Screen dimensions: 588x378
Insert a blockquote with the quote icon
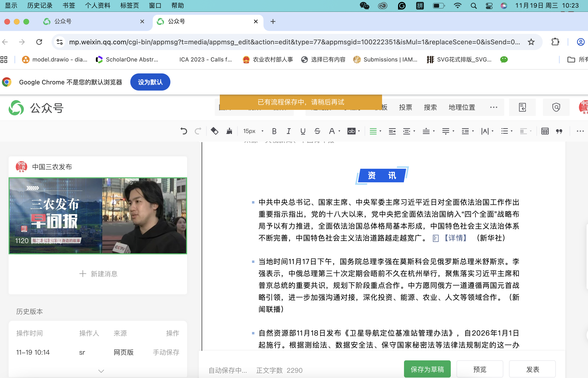click(x=559, y=131)
